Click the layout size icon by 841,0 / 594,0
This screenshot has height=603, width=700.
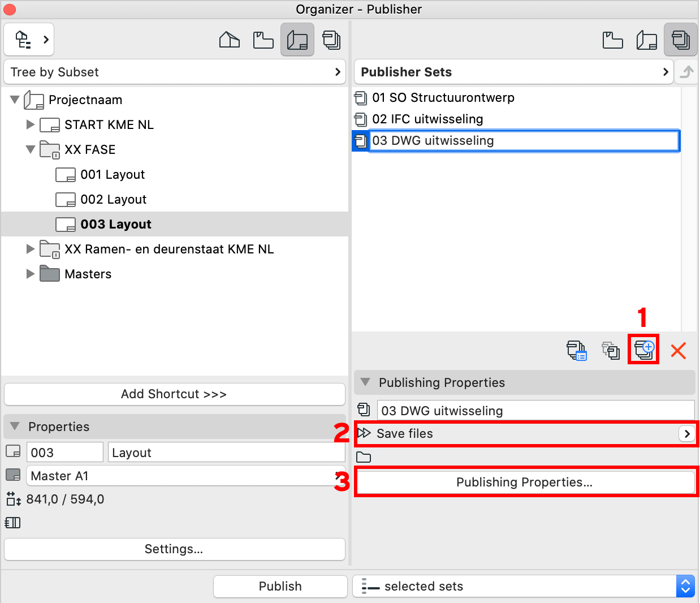(x=14, y=499)
